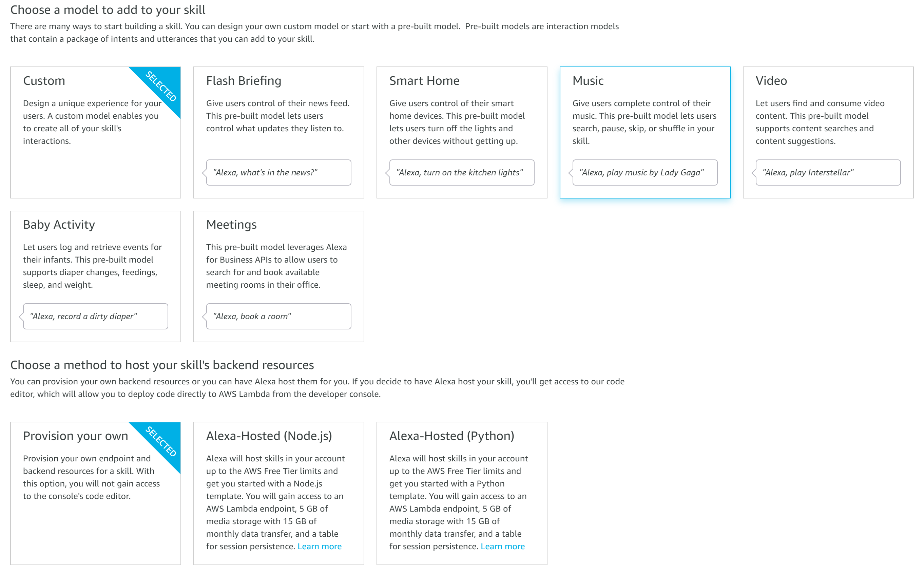Image resolution: width=924 pixels, height=574 pixels.
Task: Open Learn more in Alexa-Hosted (Node.js) card
Action: coord(319,546)
